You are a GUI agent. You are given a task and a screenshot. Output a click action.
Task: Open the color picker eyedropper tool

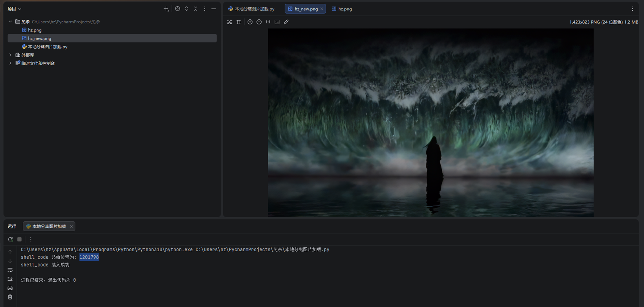click(x=286, y=22)
